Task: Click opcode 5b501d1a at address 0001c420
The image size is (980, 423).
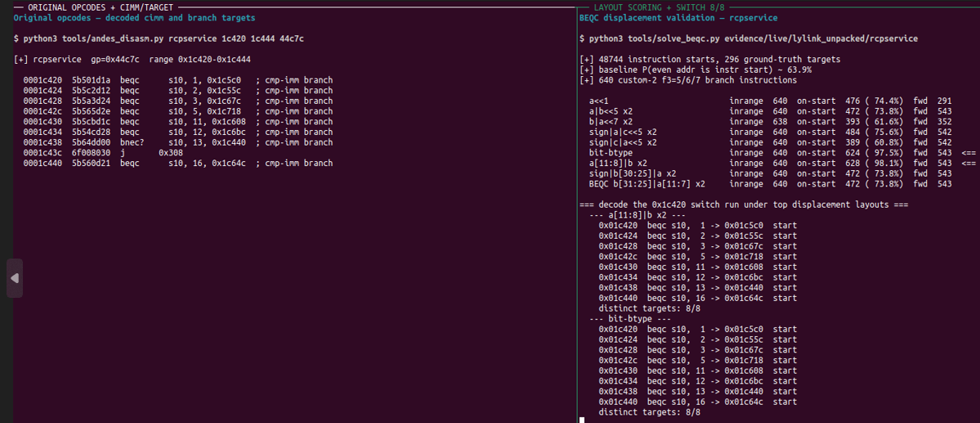Action: point(92,80)
